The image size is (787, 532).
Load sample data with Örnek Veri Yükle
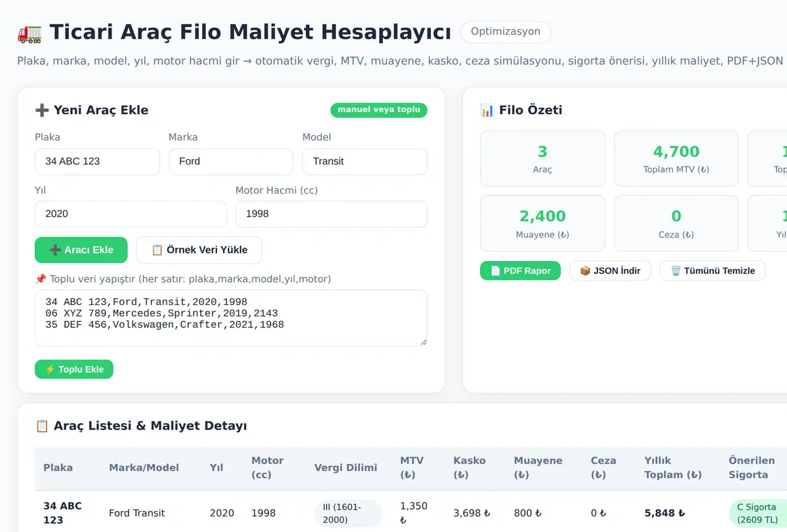coord(199,250)
